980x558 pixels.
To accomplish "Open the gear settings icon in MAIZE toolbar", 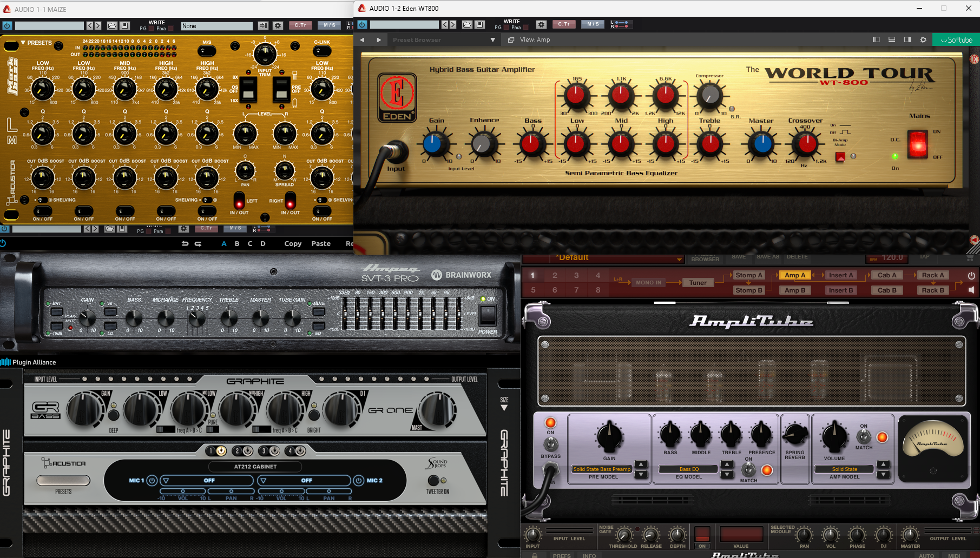I will [x=278, y=25].
